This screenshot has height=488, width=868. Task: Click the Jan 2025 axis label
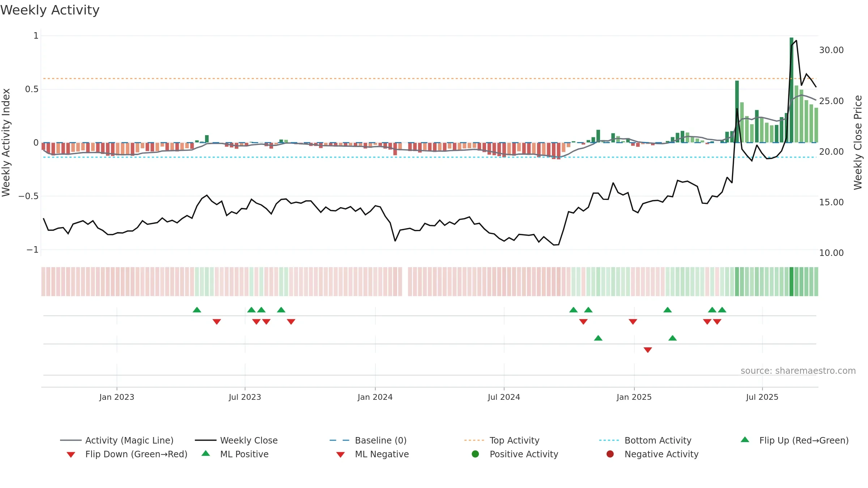pyautogui.click(x=634, y=397)
